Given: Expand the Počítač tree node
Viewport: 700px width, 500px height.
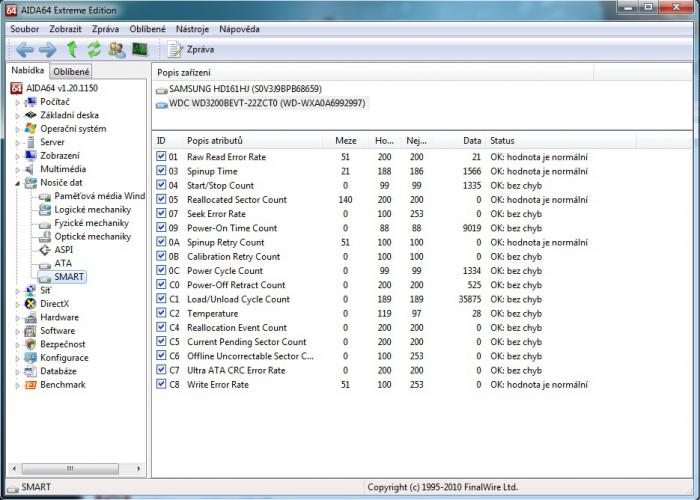Looking at the screenshot, I should [x=17, y=102].
